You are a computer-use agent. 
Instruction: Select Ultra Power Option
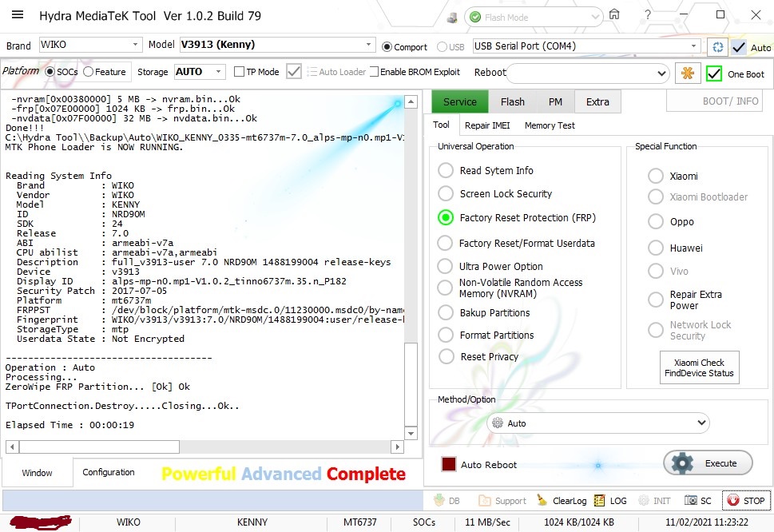tap(445, 267)
